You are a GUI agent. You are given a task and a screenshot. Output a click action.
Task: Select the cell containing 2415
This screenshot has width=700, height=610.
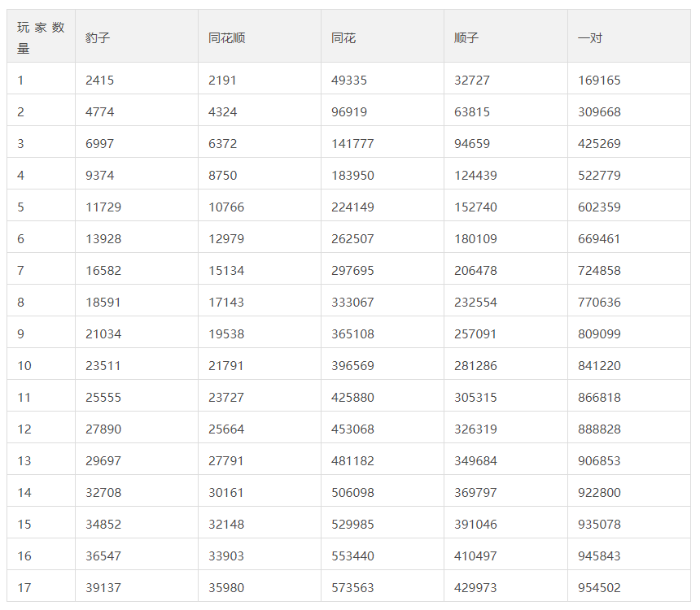point(100,81)
